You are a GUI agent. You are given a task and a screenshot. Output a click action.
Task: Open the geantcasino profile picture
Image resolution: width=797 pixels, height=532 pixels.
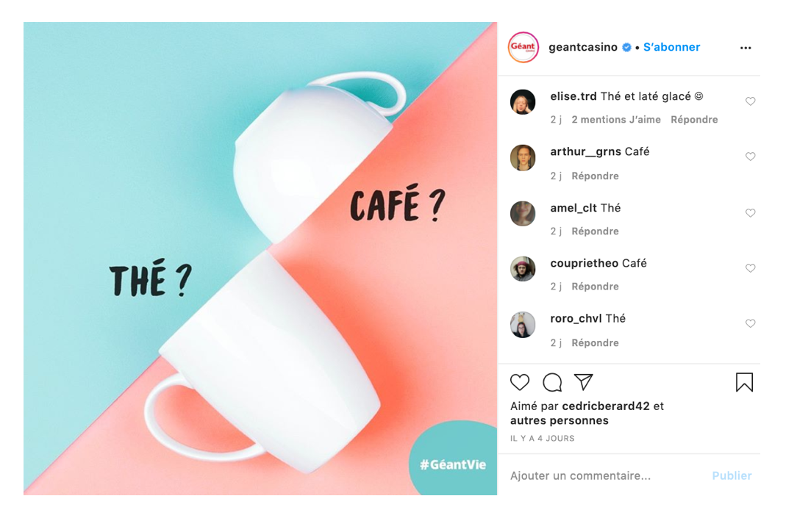click(x=523, y=47)
